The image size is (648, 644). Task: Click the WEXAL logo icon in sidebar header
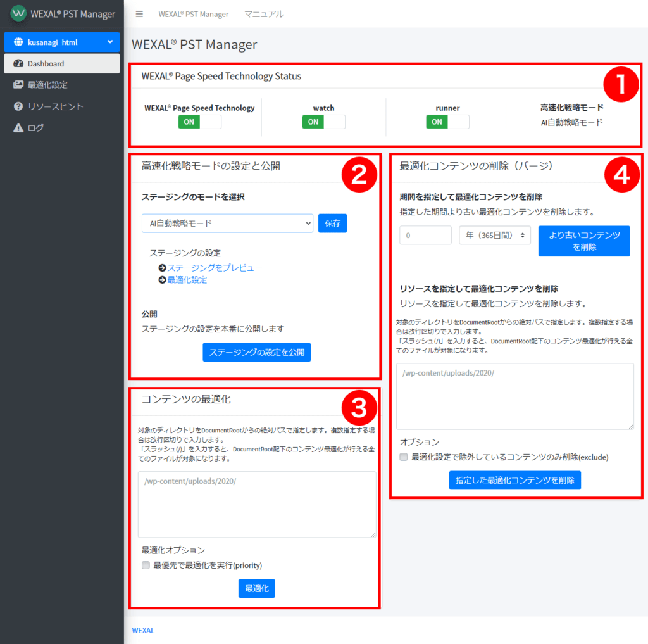click(18, 13)
